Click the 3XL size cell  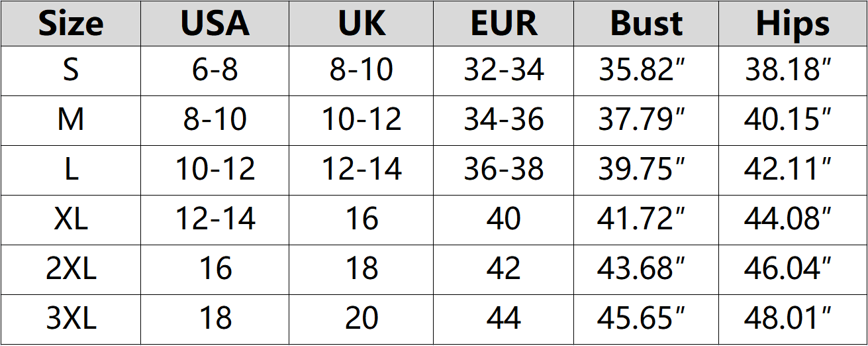coord(71,319)
